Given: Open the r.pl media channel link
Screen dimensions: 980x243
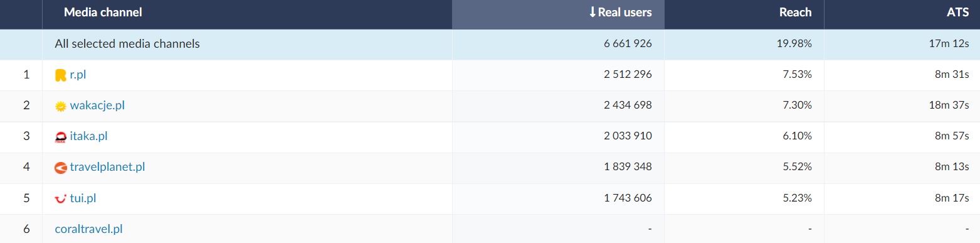Looking at the screenshot, I should [78, 75].
